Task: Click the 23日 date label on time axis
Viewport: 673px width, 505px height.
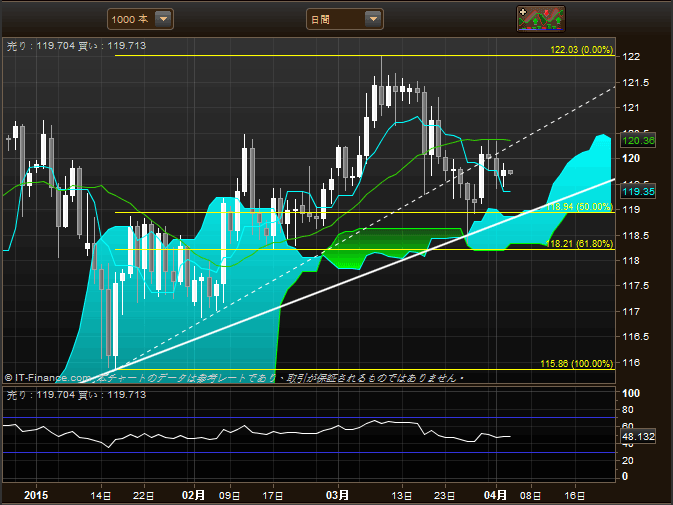Action: 445,496
